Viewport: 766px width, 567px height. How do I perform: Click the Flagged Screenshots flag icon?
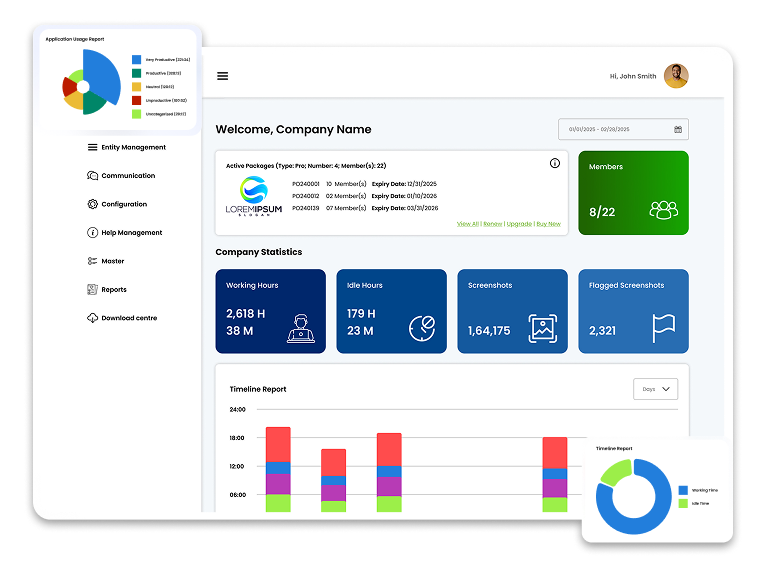(663, 327)
